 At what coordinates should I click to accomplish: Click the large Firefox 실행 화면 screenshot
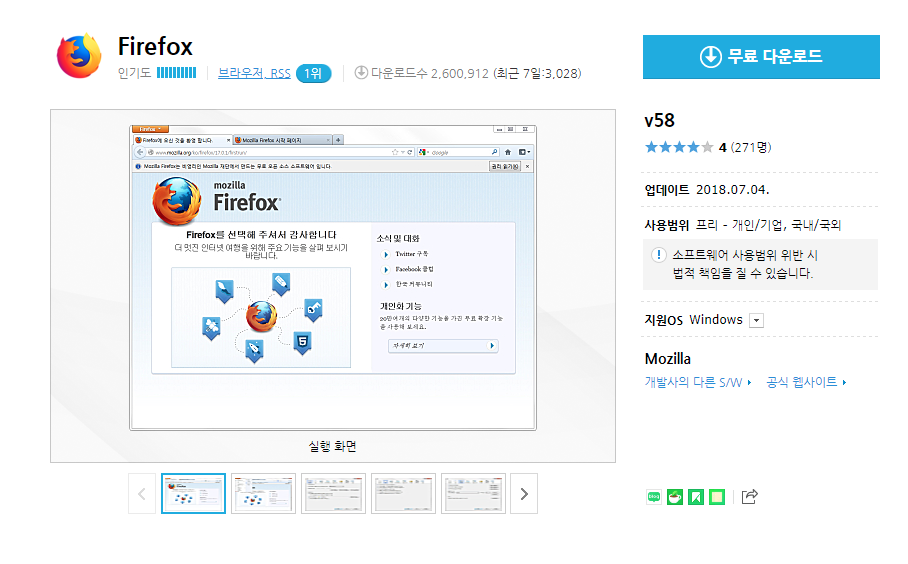(333, 278)
